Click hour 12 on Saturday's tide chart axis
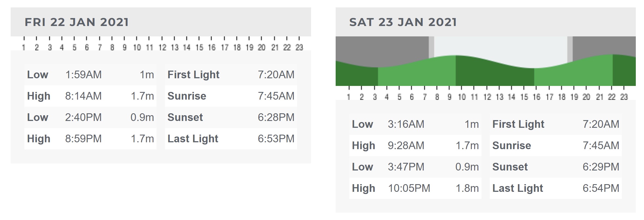 click(487, 97)
